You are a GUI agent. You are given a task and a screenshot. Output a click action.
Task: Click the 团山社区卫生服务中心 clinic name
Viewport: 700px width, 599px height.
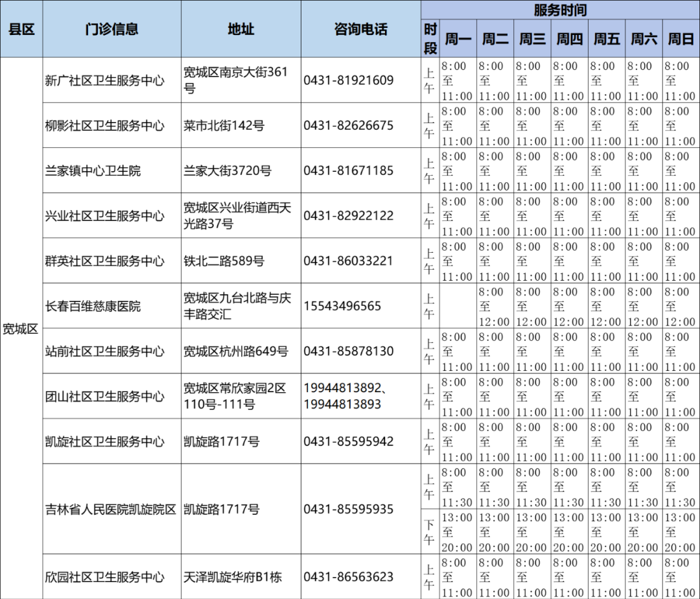(105, 396)
